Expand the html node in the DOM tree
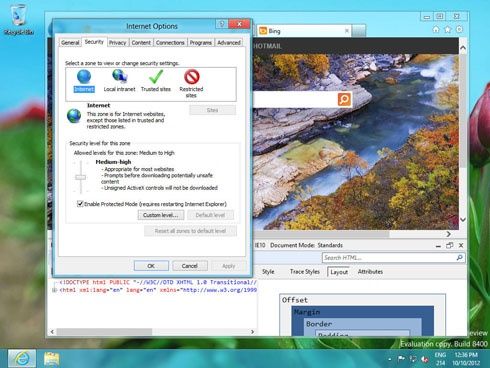This screenshot has width=490, height=368. click(54, 290)
